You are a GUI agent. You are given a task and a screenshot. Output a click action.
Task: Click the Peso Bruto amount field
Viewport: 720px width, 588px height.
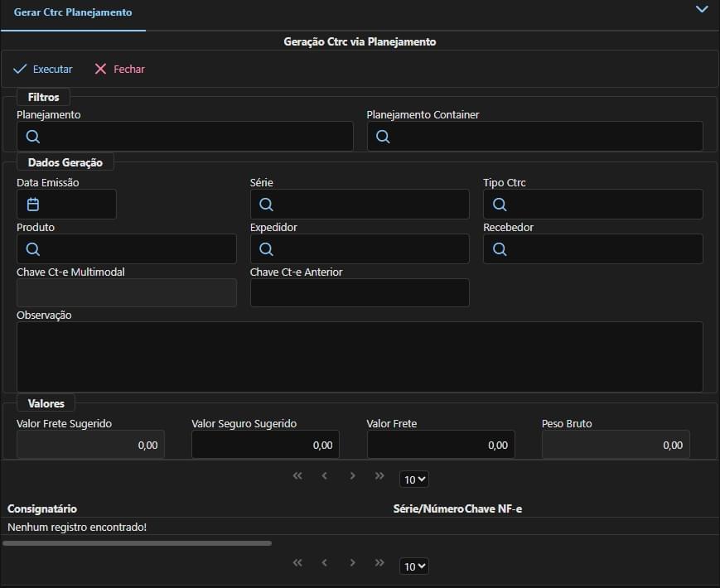click(x=616, y=445)
